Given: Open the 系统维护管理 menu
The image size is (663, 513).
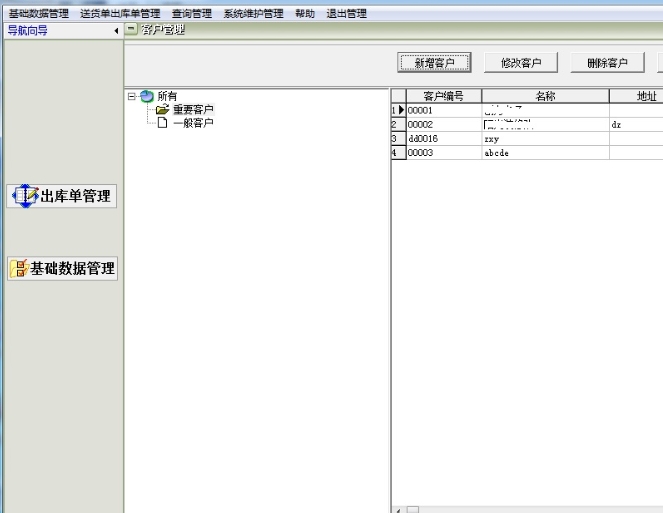Looking at the screenshot, I should (253, 14).
